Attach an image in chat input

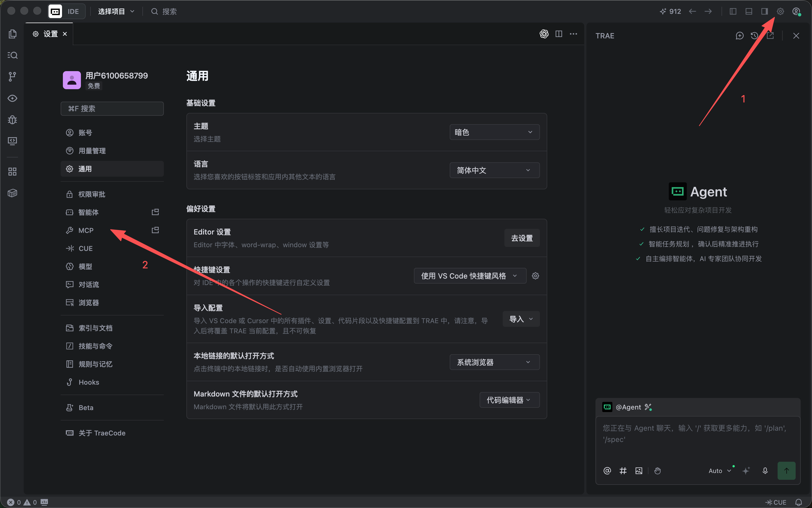[x=639, y=471]
